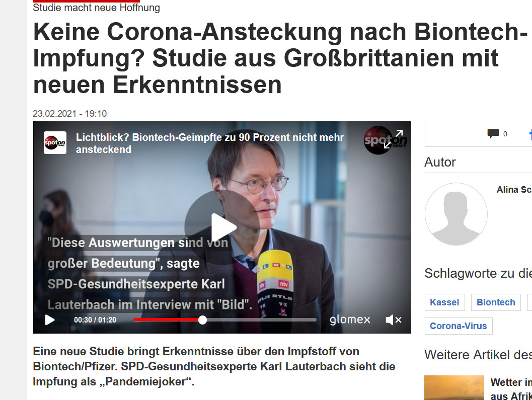This screenshot has height=400, width=532.
Task: Open the Wetter related article headline
Action: point(511,389)
